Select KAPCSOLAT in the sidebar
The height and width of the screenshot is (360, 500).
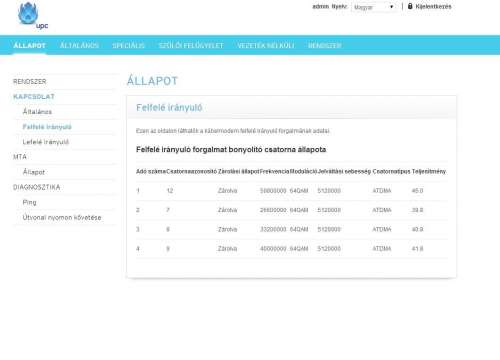pyautogui.click(x=34, y=97)
